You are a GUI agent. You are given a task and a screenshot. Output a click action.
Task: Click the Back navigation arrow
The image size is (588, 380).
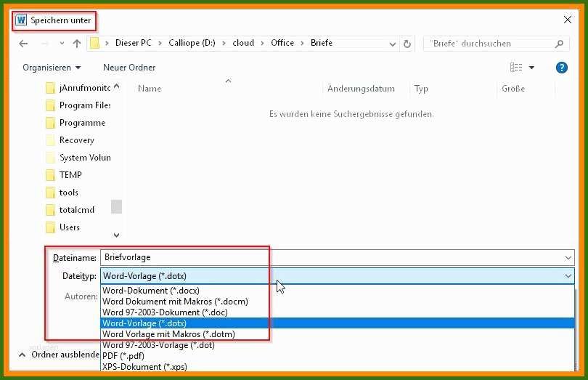23,44
